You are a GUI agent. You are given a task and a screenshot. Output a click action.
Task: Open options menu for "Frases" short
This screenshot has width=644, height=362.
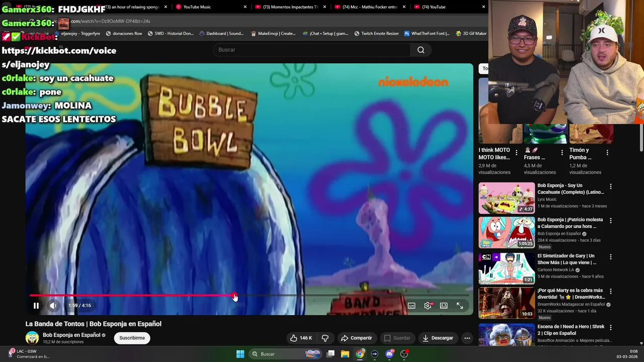point(562,152)
